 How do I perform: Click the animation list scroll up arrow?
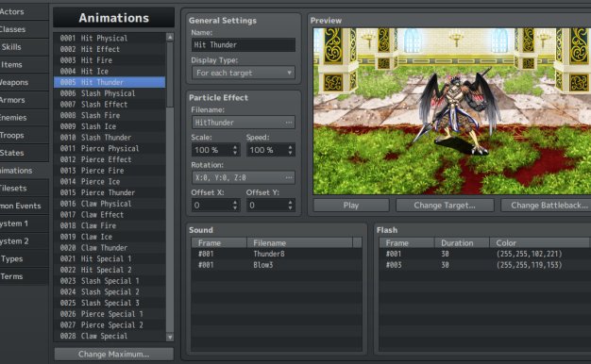170,37
